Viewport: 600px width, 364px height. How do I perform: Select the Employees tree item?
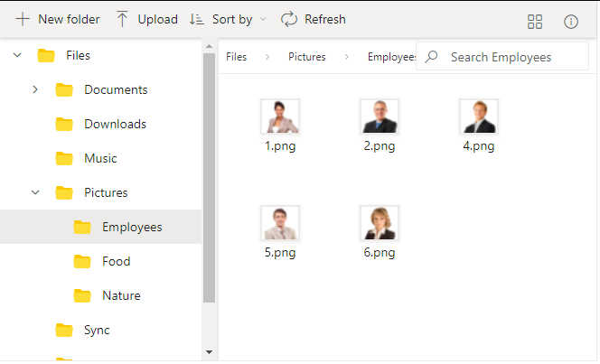tap(100, 227)
